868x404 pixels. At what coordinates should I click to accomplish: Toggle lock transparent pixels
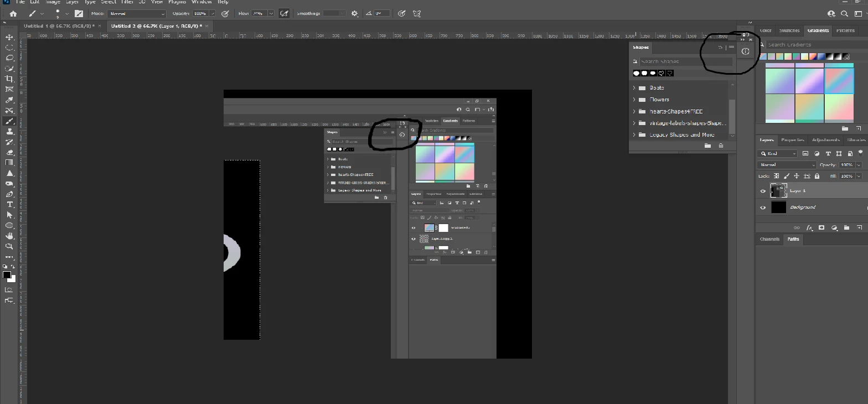click(x=777, y=176)
